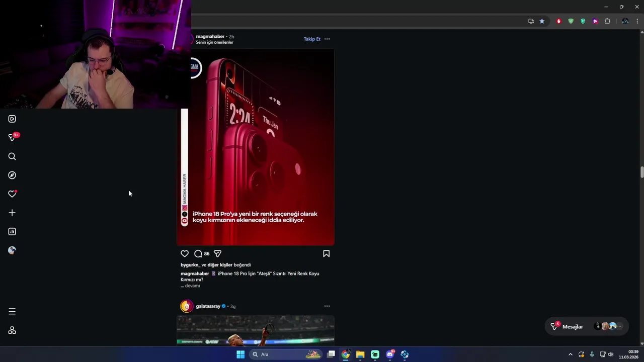Open the Meta apps icon in sidebar
The image size is (644, 362).
pos(12,330)
